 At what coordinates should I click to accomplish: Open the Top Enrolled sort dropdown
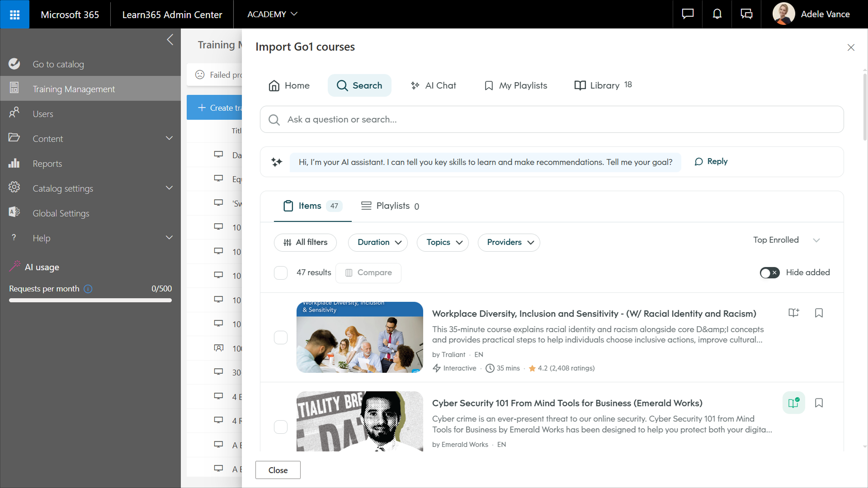tap(786, 240)
